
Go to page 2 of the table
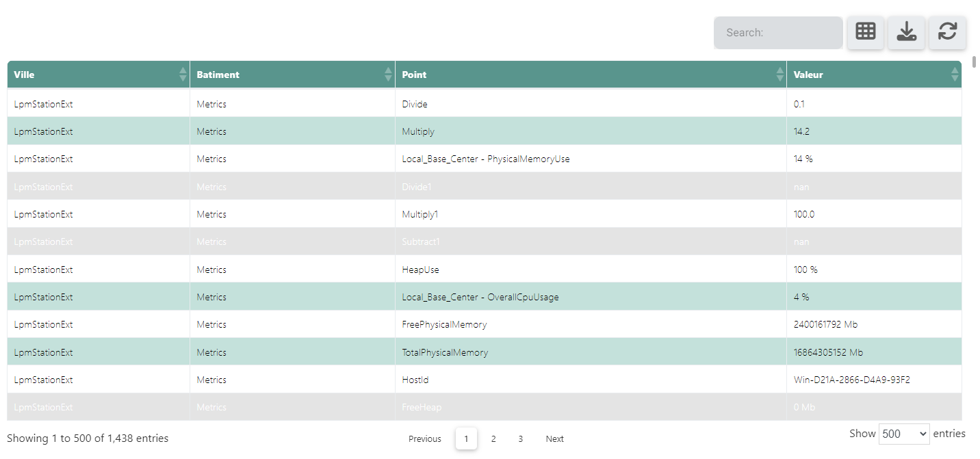[493, 438]
